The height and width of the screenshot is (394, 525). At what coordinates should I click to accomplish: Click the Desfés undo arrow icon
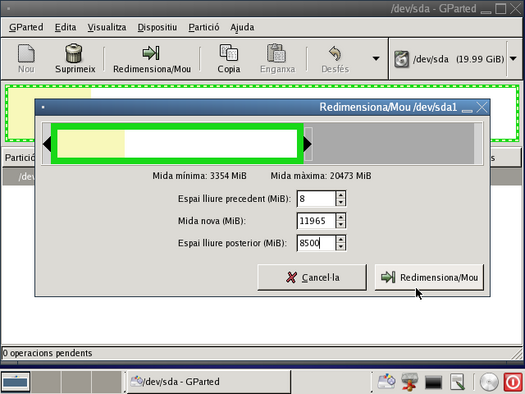[x=335, y=53]
